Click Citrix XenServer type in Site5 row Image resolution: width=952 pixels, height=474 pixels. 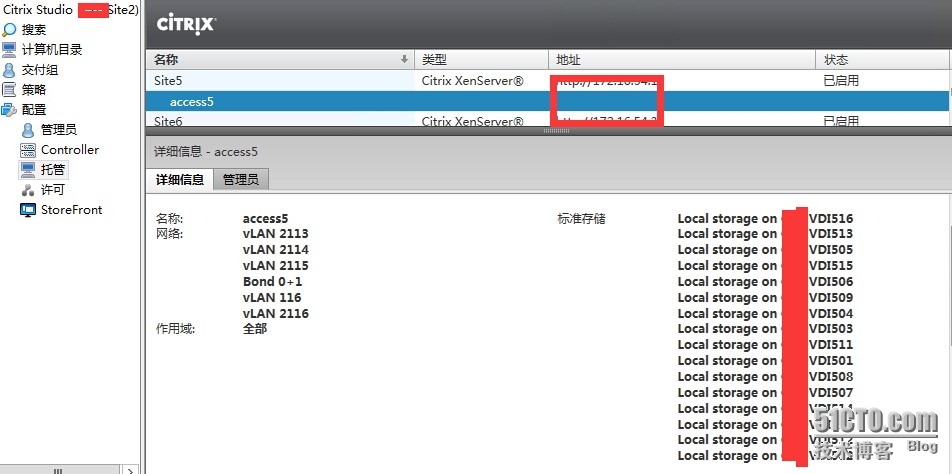pos(472,80)
